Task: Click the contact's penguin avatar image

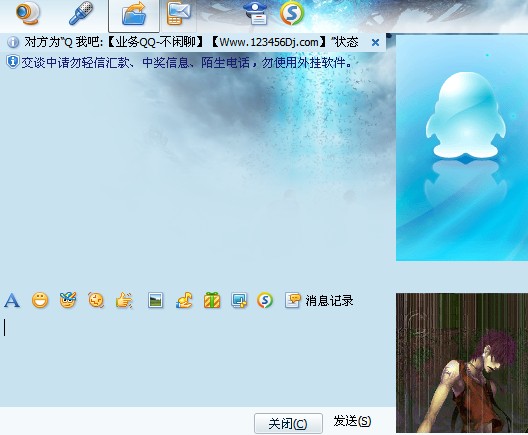Action: pyautogui.click(x=462, y=148)
